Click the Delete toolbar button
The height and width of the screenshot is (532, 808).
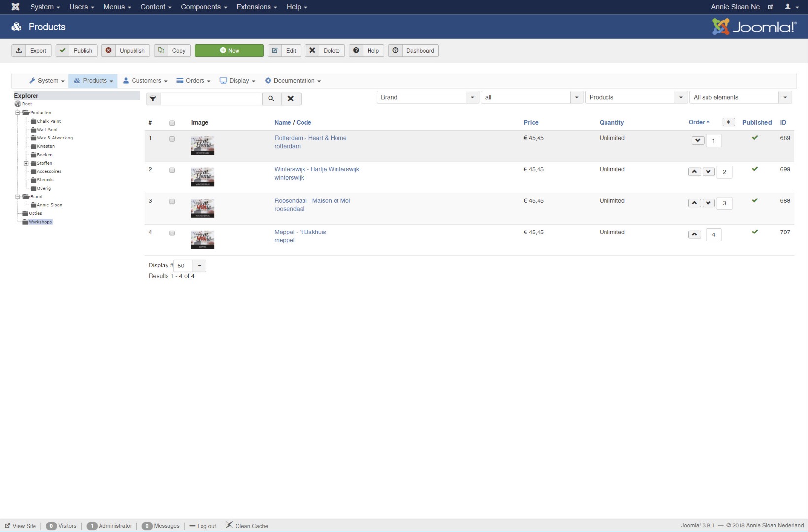point(325,51)
